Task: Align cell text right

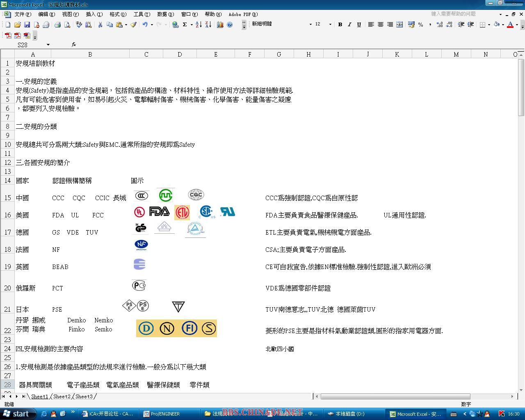Action: coord(390,25)
